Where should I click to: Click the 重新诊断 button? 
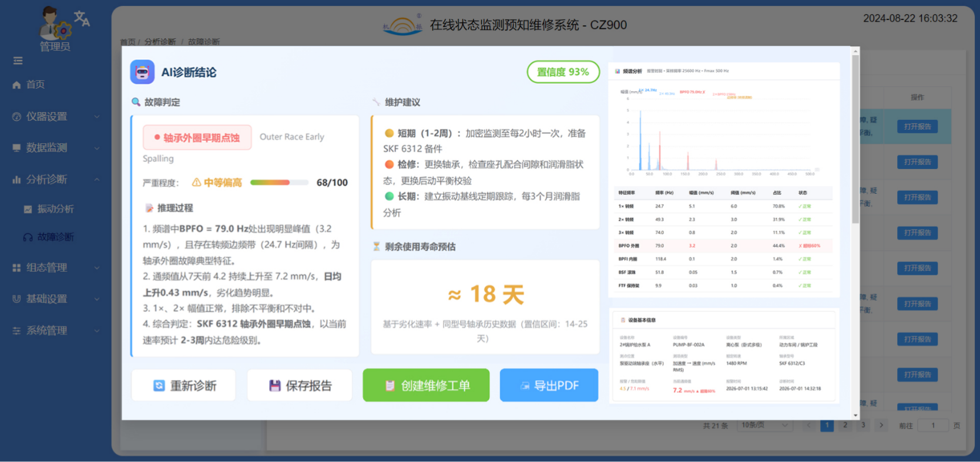click(183, 386)
